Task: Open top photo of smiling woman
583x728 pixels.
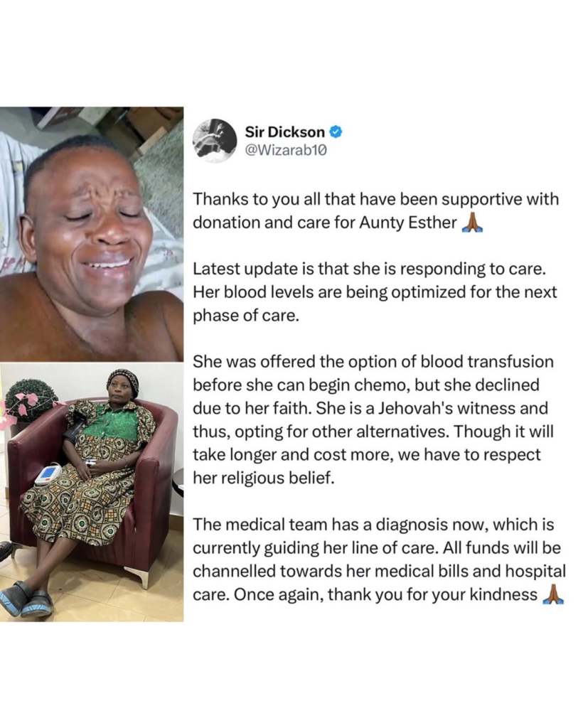Action: click(x=92, y=234)
